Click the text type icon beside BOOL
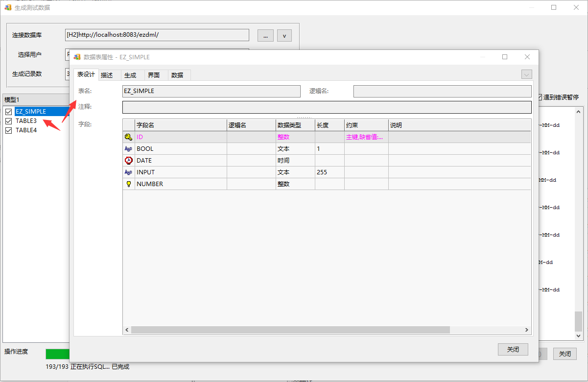This screenshot has width=588, height=382. click(129, 149)
